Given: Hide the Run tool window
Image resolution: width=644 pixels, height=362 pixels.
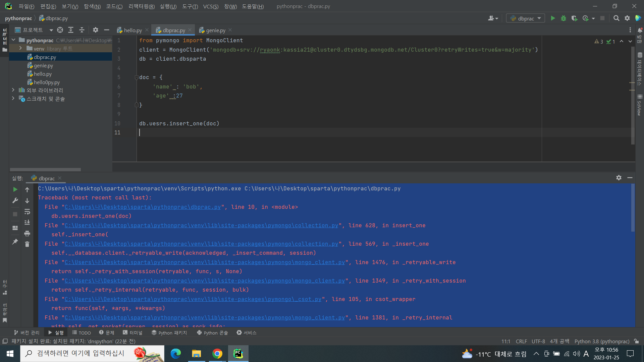Looking at the screenshot, I should tap(630, 178).
